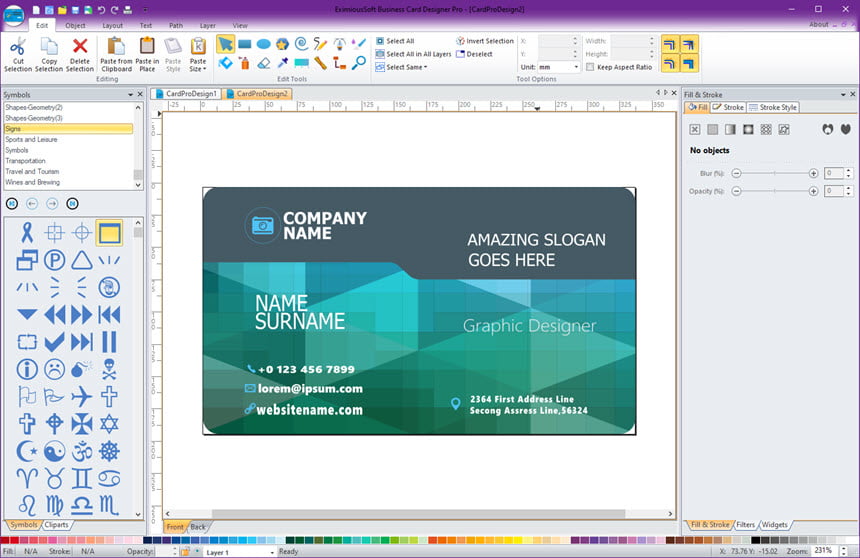Image resolution: width=860 pixels, height=558 pixels.
Task: Insert the information circle symbol
Action: (27, 369)
